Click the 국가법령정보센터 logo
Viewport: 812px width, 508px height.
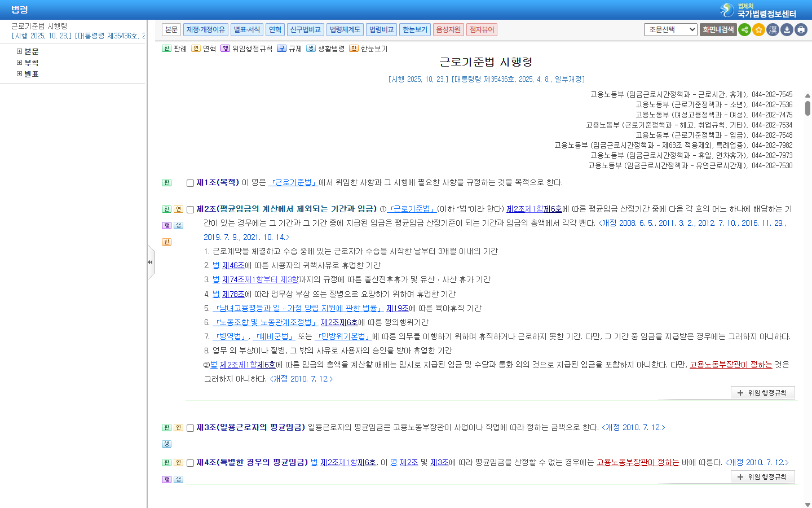coord(758,10)
